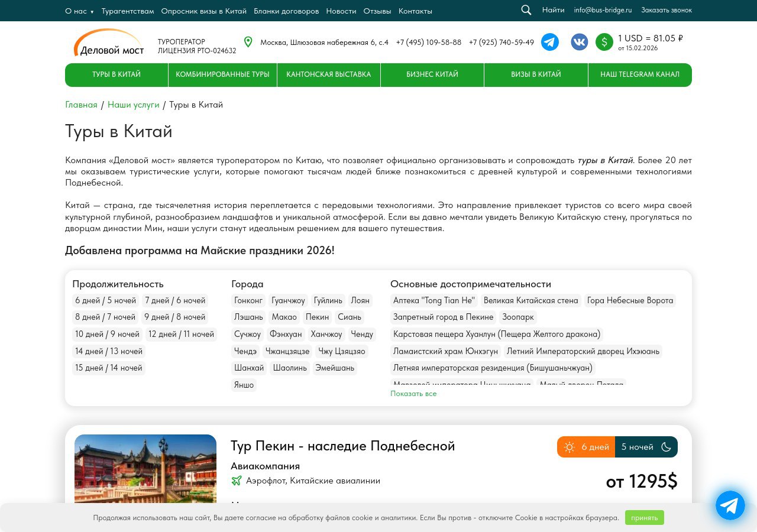Accept cookies with принять button
This screenshot has width=757, height=532.
pos(644,518)
